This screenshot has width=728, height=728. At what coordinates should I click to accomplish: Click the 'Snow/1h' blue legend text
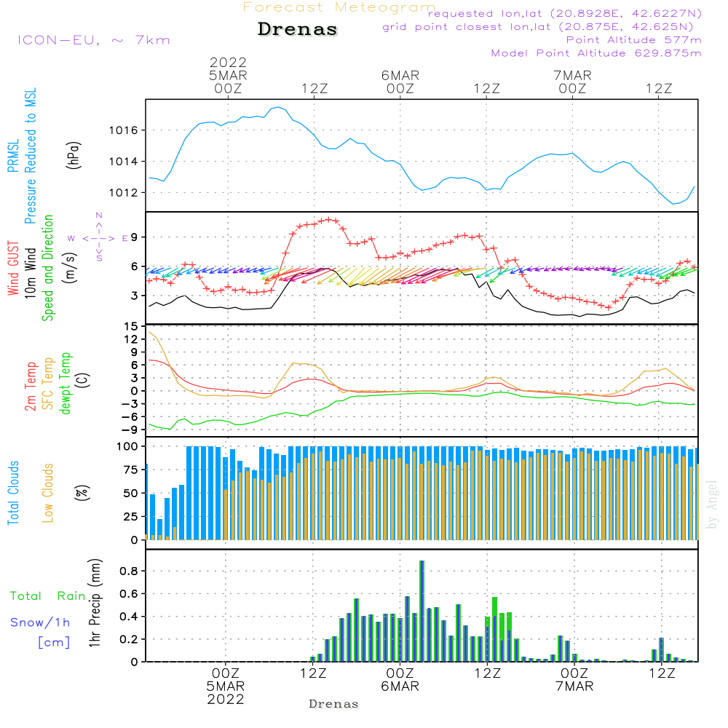[40, 622]
